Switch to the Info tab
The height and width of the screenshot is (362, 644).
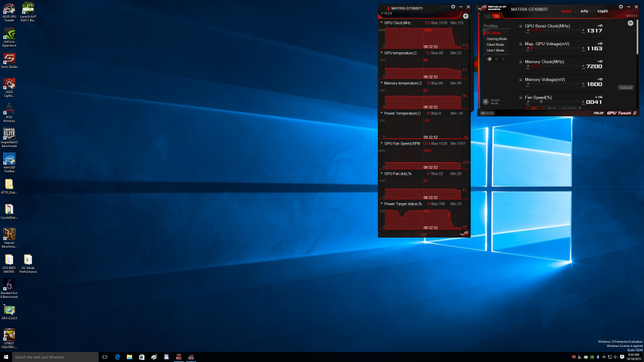[584, 11]
